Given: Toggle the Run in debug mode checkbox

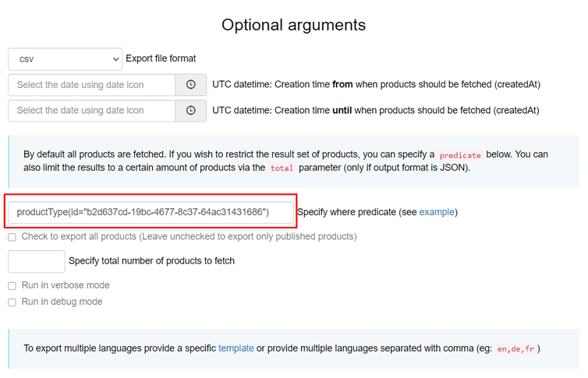Looking at the screenshot, I should pos(12,302).
